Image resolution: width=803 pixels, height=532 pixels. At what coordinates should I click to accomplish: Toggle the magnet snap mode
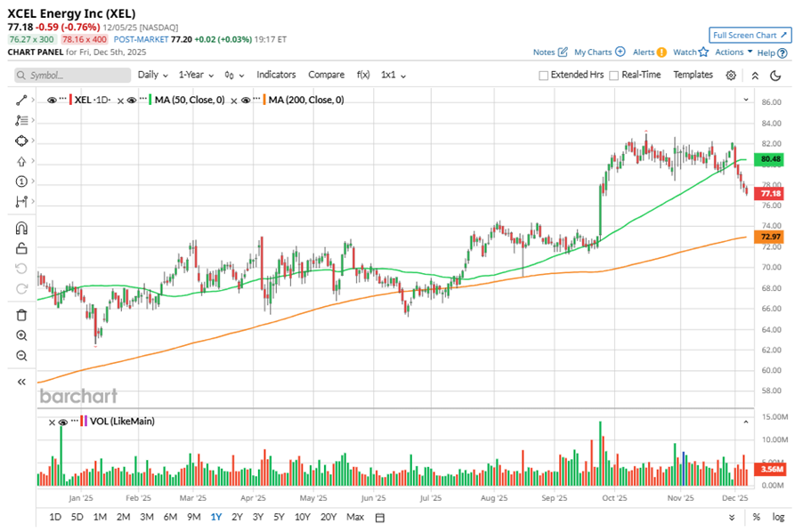pos(21,228)
